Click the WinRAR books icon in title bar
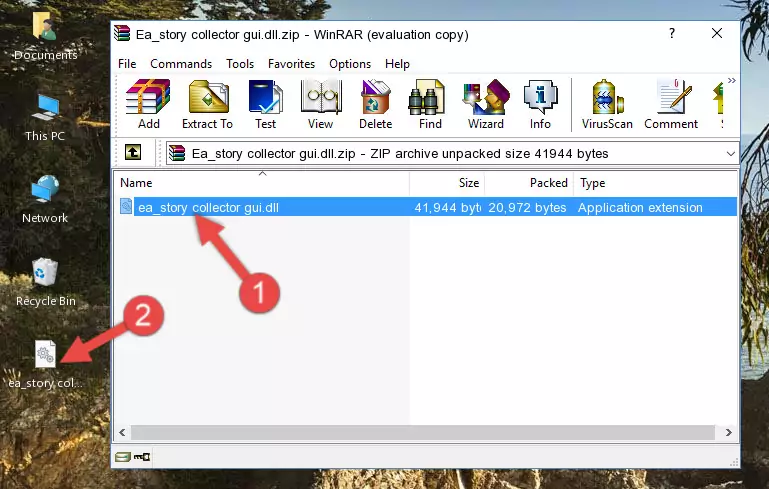769x489 pixels. 122,33
